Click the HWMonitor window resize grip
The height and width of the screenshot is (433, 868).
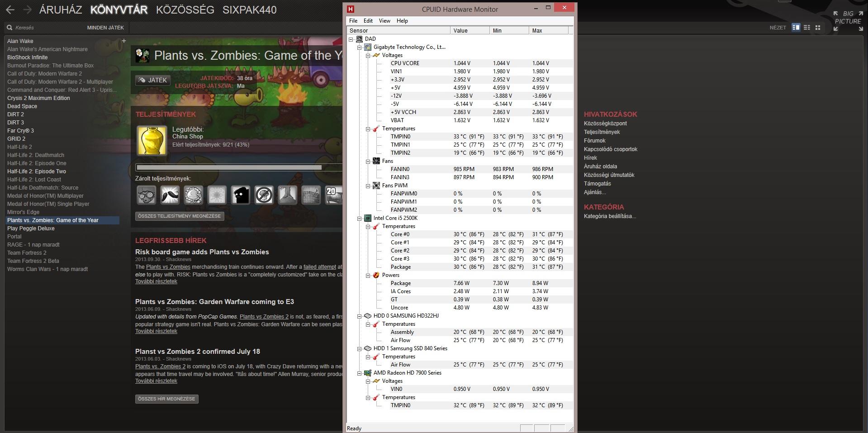click(570, 429)
